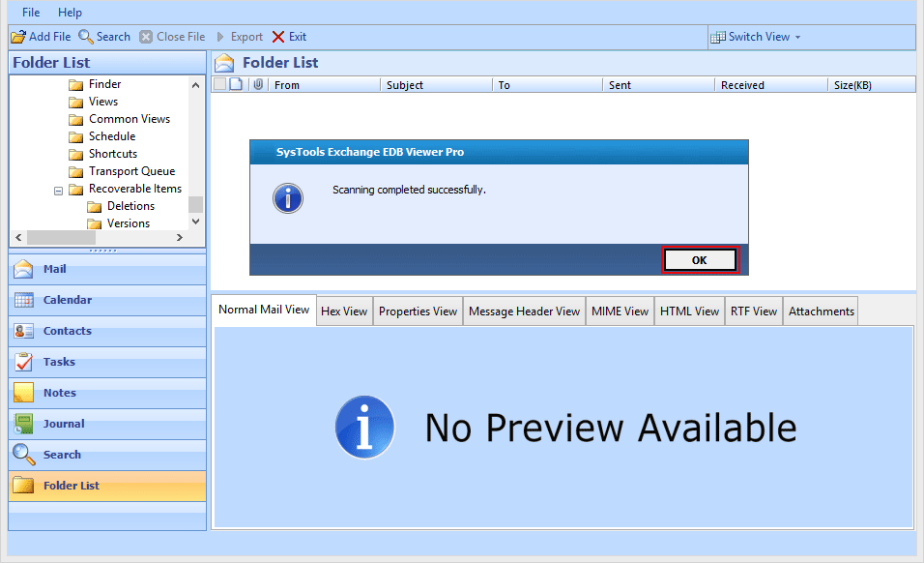Screen dimensions: 924x563
Task: Click the folder tree scroll down arrow
Action: tap(195, 222)
